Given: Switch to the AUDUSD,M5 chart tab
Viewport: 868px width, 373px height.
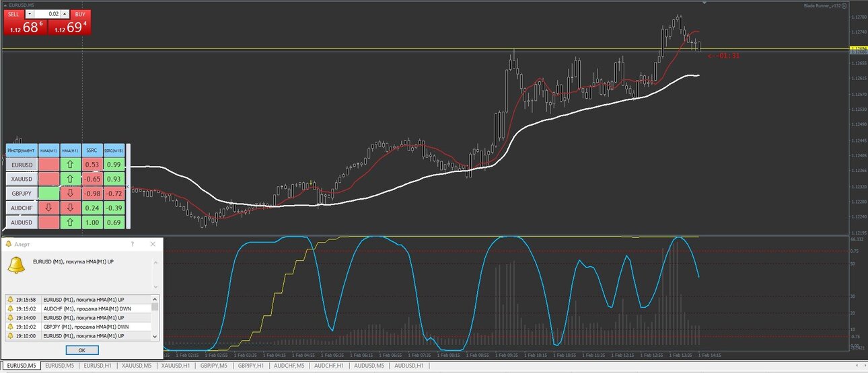Looking at the screenshot, I should (x=370, y=366).
